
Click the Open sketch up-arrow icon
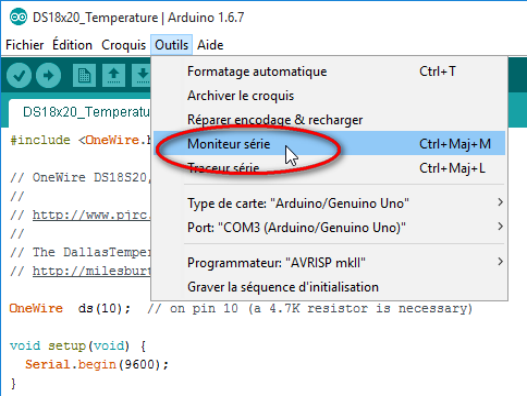114,75
